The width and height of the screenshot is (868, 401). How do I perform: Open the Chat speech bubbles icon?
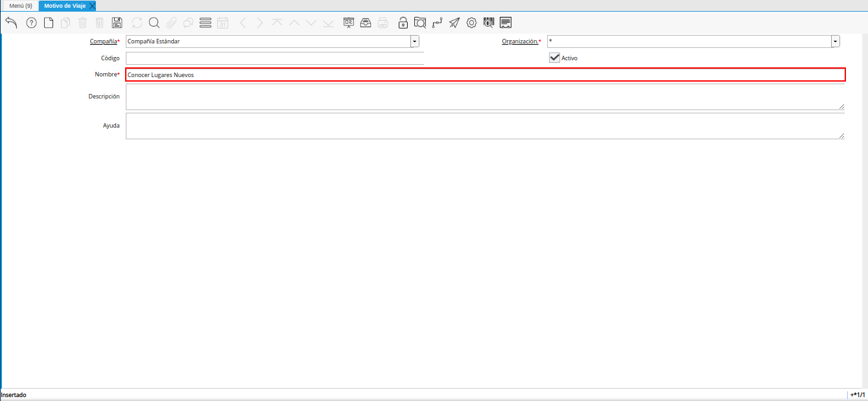click(x=188, y=23)
